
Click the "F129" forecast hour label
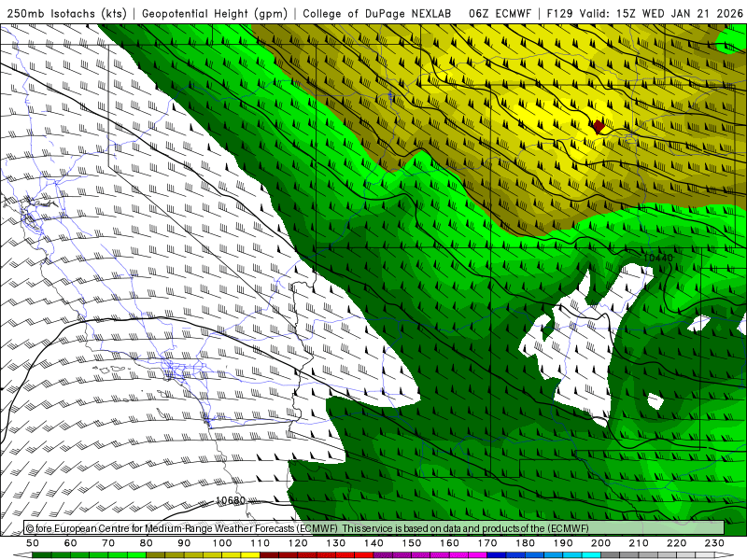click(559, 14)
